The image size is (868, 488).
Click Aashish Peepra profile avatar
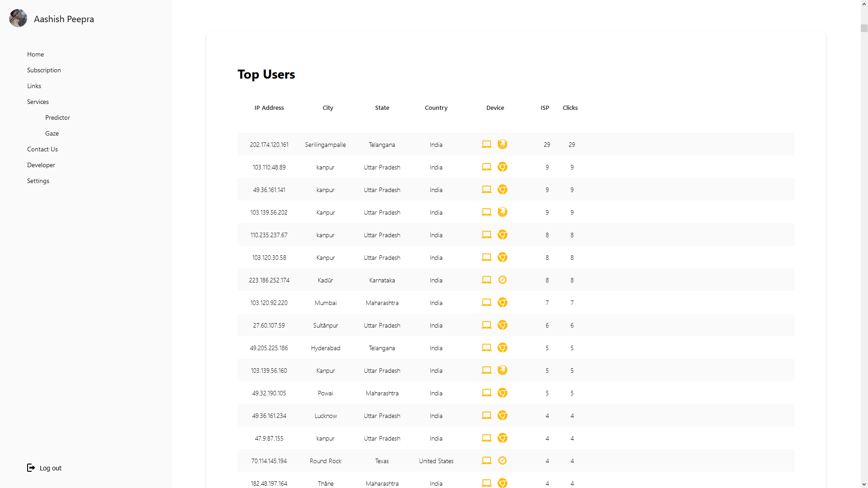pyautogui.click(x=18, y=19)
